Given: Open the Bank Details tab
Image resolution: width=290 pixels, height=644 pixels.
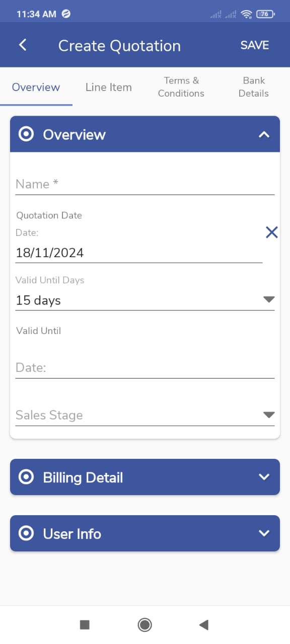Looking at the screenshot, I should [254, 87].
